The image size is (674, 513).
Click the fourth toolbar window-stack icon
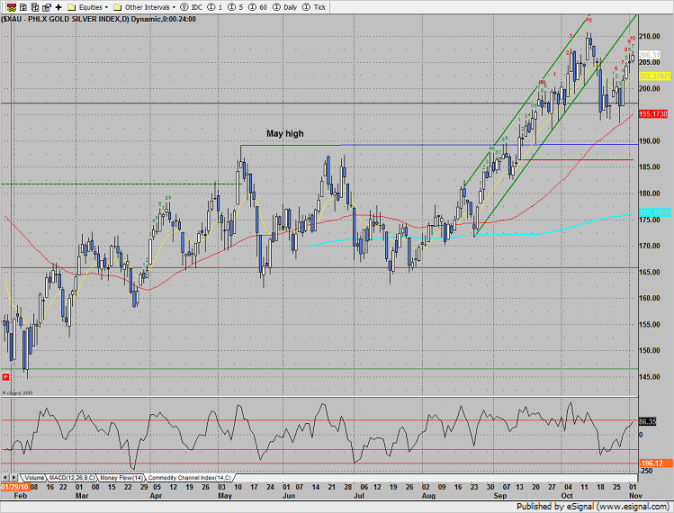pyautogui.click(x=46, y=7)
